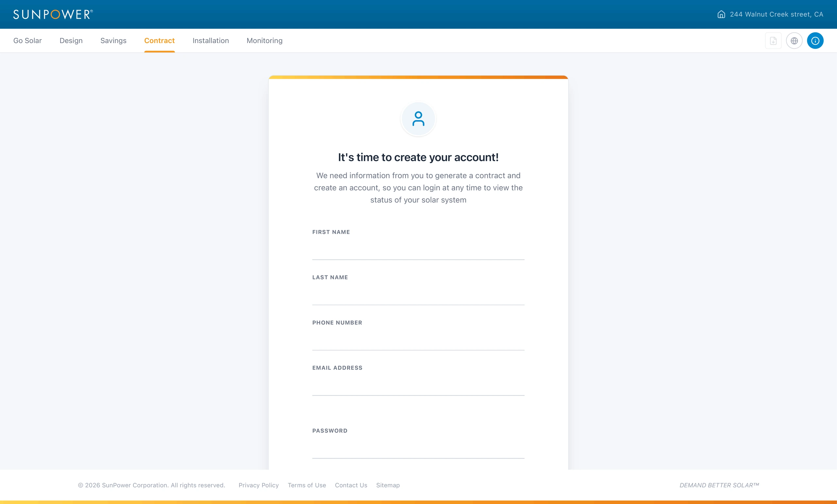
Task: Open the Monitoring tab
Action: (x=265, y=41)
